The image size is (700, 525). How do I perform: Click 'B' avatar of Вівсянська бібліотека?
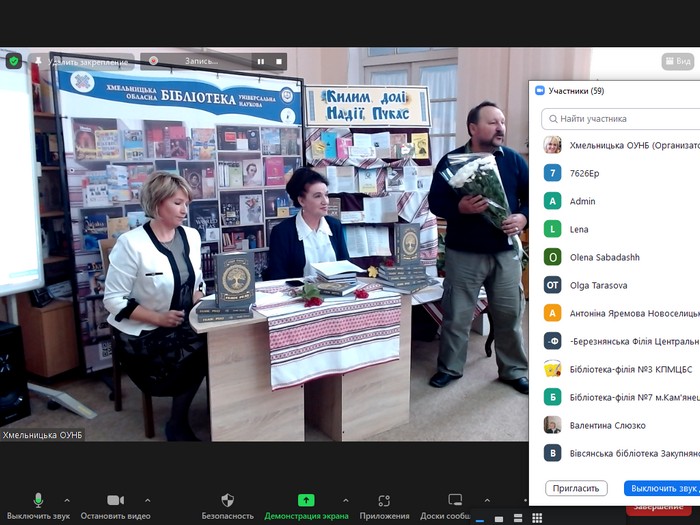pyautogui.click(x=552, y=453)
